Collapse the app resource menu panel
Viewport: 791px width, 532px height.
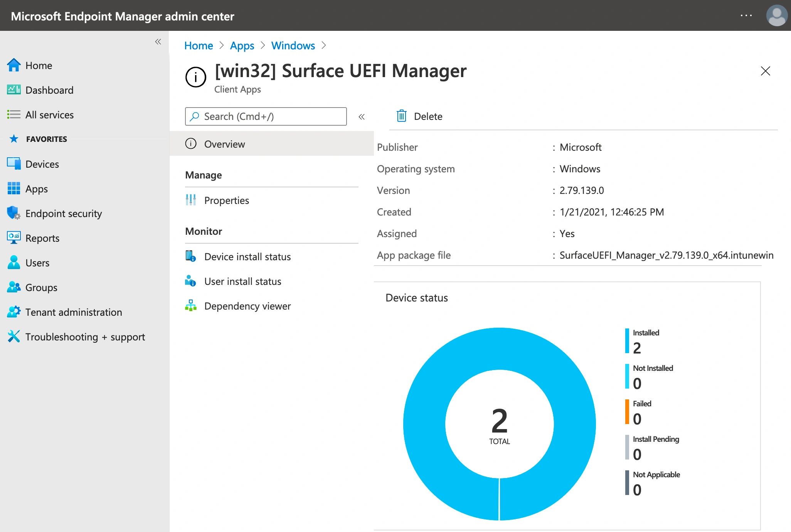(x=362, y=116)
